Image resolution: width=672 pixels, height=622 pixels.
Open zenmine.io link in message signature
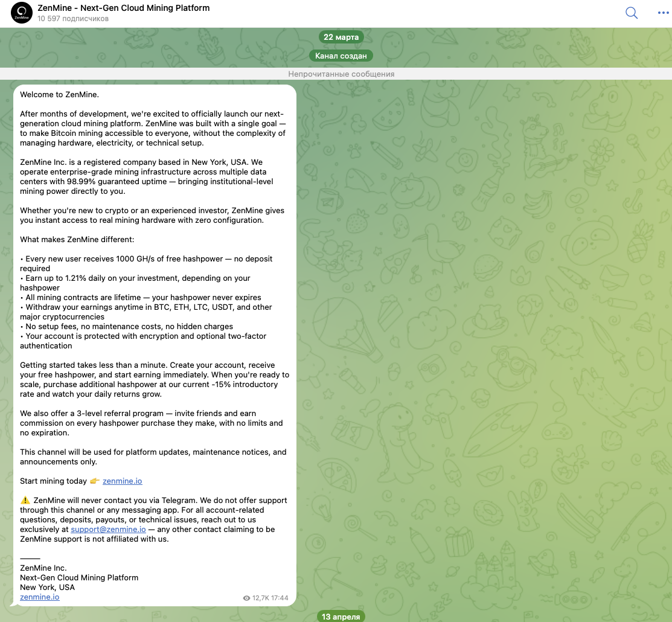click(39, 597)
